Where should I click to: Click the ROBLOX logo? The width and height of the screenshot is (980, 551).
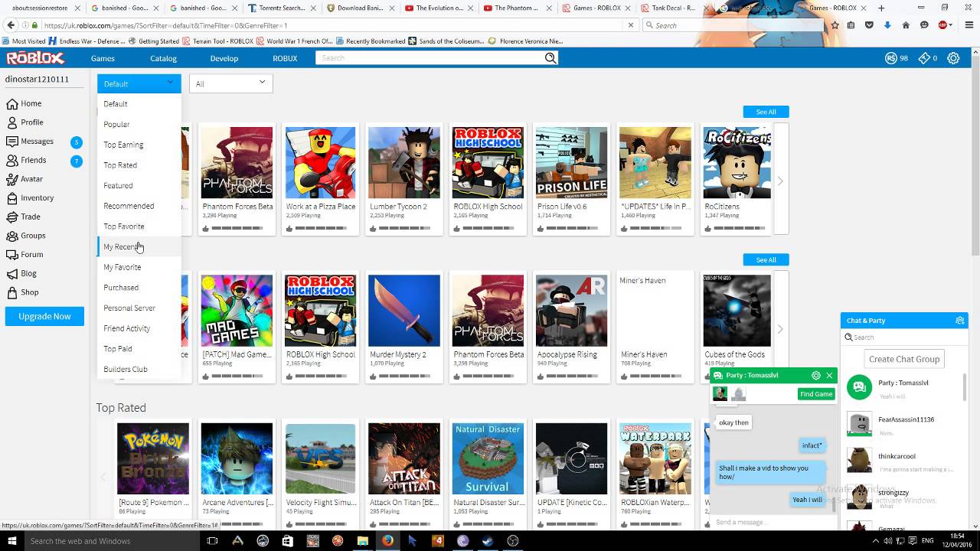click(35, 58)
